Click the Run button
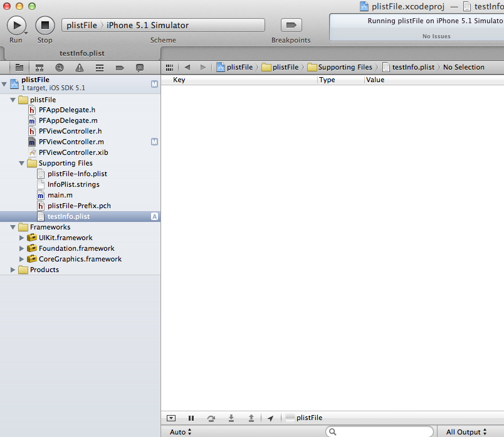This screenshot has height=437, width=504. [16, 26]
